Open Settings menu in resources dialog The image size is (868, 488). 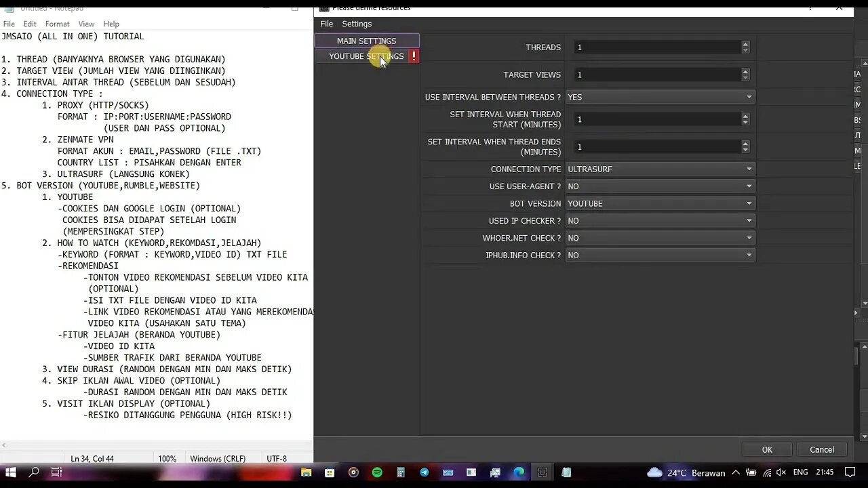point(357,24)
